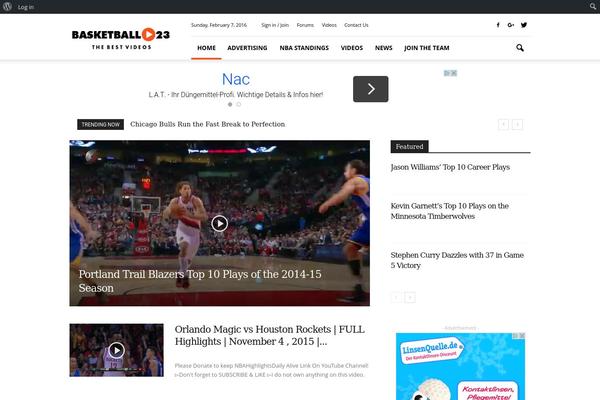Open the Google Plus social icon
The width and height of the screenshot is (600, 400).
510,25
